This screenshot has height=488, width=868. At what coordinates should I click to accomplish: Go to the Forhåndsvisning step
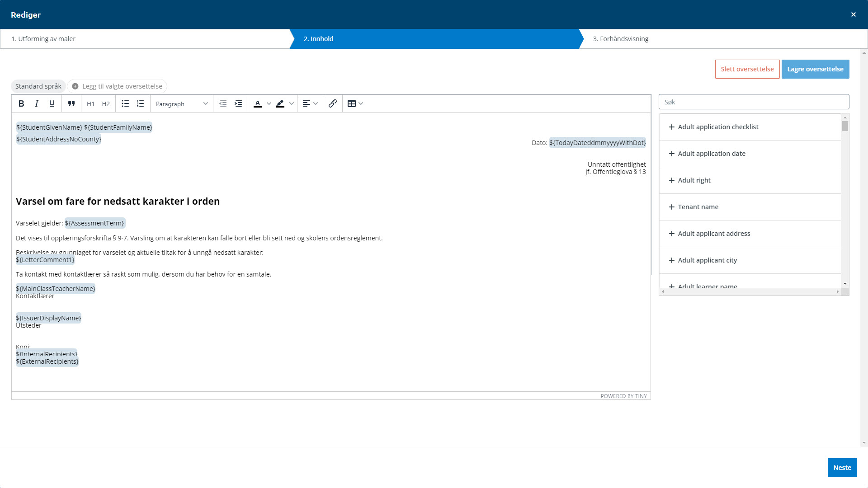(x=620, y=39)
